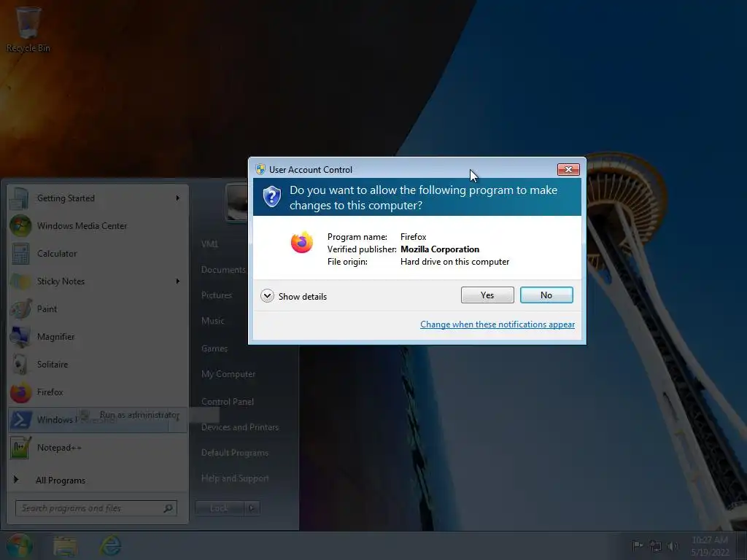Image resolution: width=747 pixels, height=560 pixels.
Task: Launch Windows Media Center icon
Action: coord(20,226)
